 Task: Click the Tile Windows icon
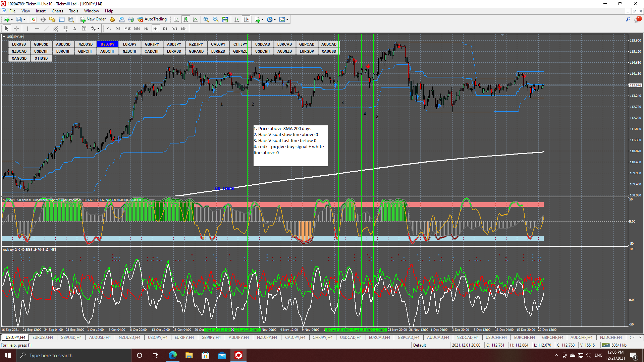coord(225,19)
